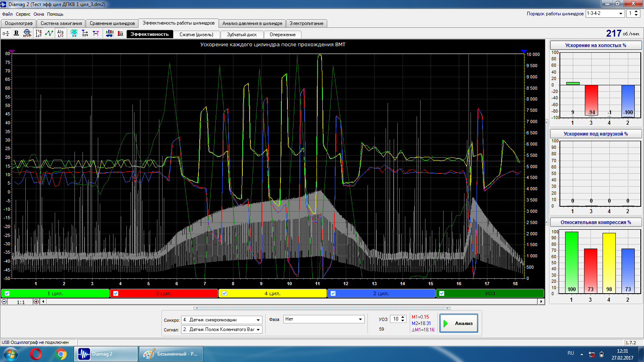The height and width of the screenshot is (362, 644).
Task: Select the Сжатие (дизель) sub-tab
Action: [x=196, y=35]
